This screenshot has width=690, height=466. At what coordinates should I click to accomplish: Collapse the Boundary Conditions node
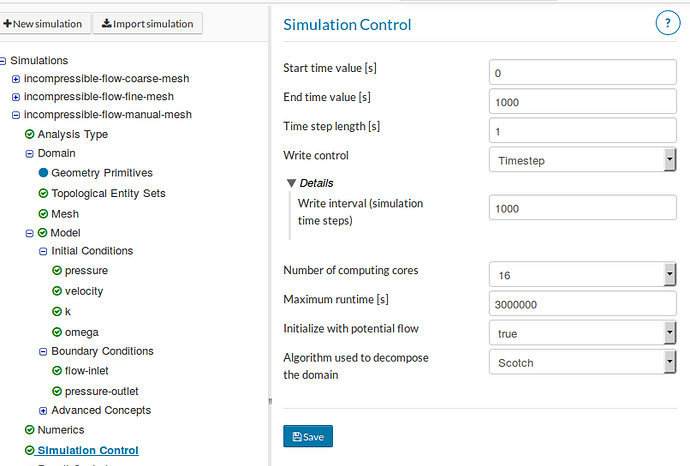[43, 352]
